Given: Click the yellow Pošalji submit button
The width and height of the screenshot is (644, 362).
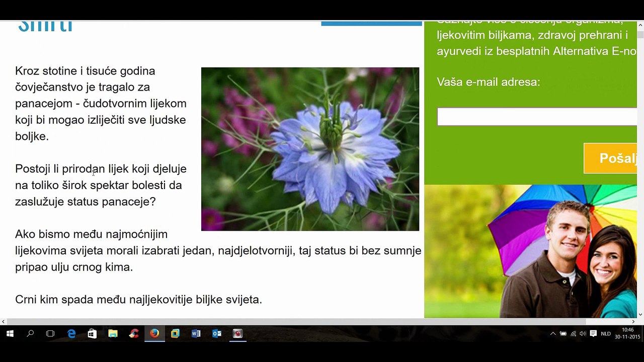Looking at the screenshot, I should click(610, 158).
